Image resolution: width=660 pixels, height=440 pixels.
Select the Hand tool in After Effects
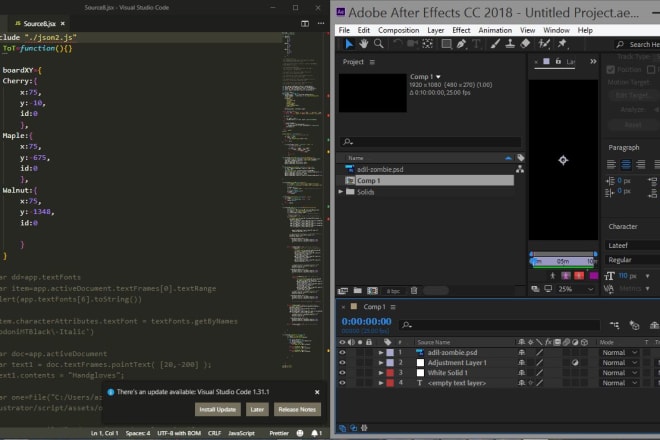[x=364, y=43]
